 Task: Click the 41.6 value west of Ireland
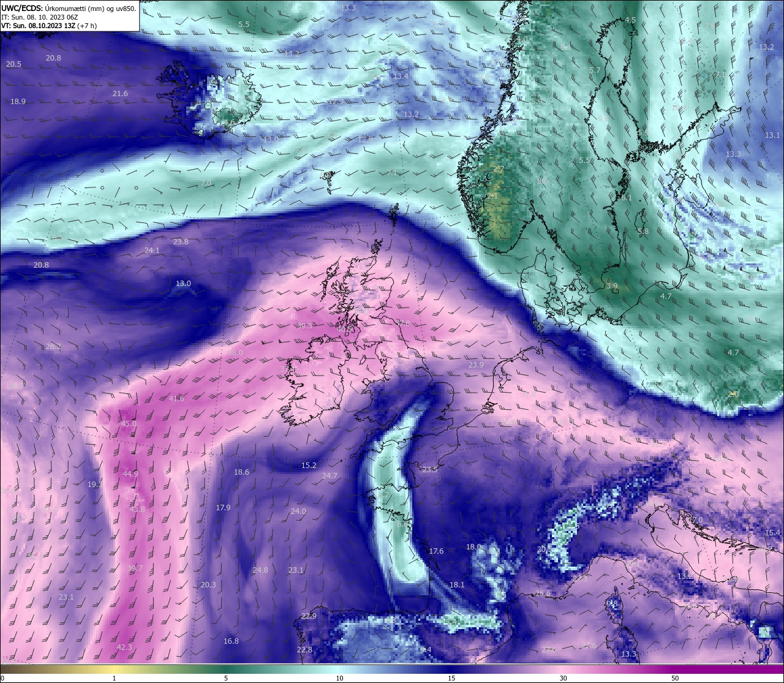176,399
